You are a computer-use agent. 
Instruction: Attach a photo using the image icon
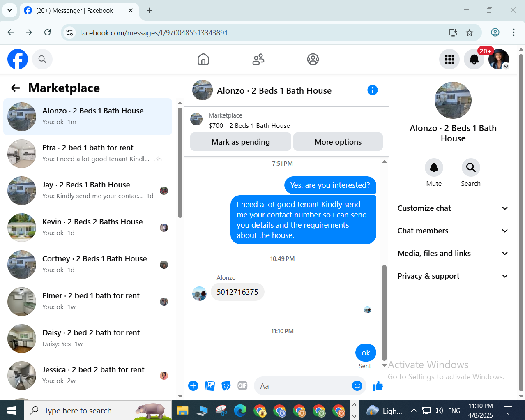(210, 386)
